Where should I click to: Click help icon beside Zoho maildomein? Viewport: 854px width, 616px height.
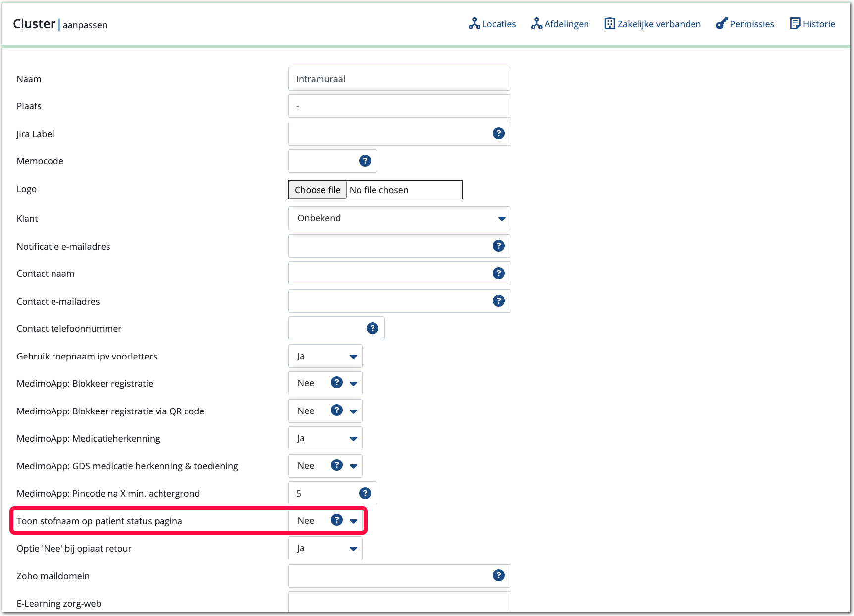click(x=498, y=575)
